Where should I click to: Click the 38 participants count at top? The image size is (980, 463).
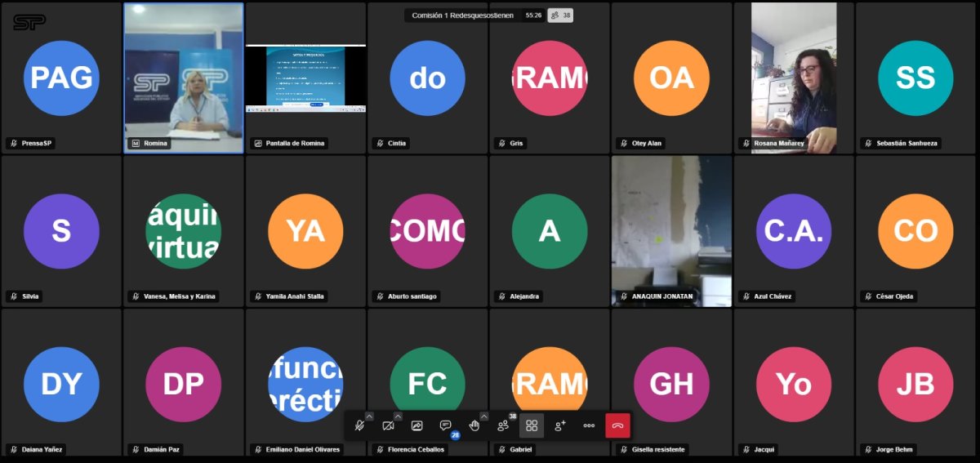click(x=560, y=15)
